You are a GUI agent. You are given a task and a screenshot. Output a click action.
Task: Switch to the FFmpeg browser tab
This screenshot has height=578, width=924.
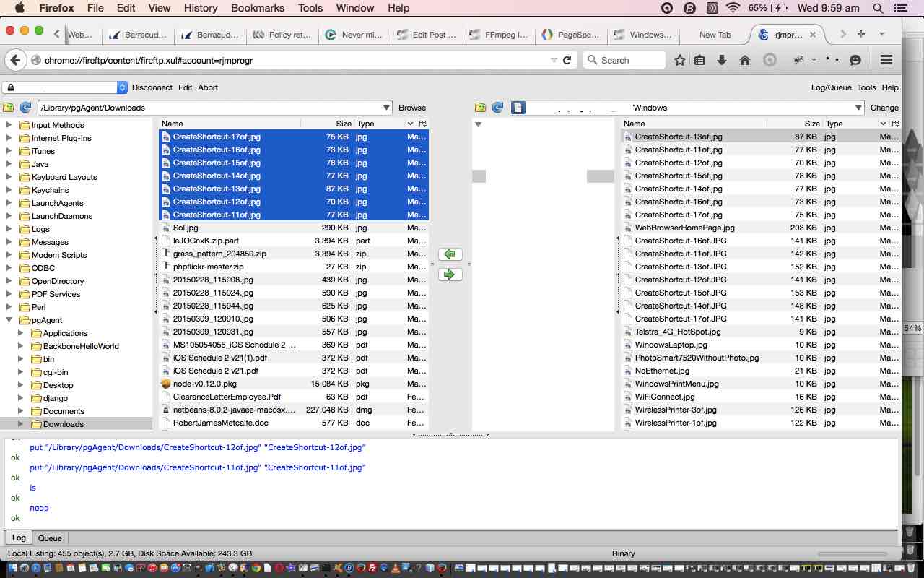[x=499, y=34]
